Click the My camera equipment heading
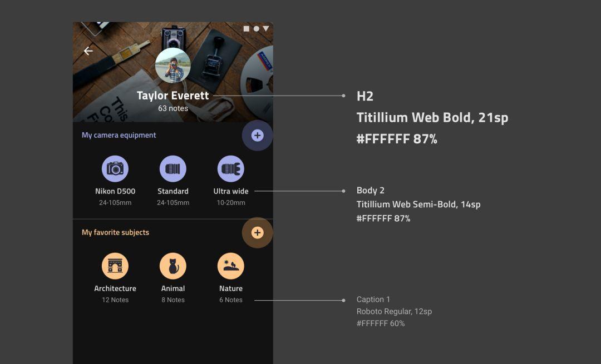Viewport: 601px width, 364px height. [119, 135]
